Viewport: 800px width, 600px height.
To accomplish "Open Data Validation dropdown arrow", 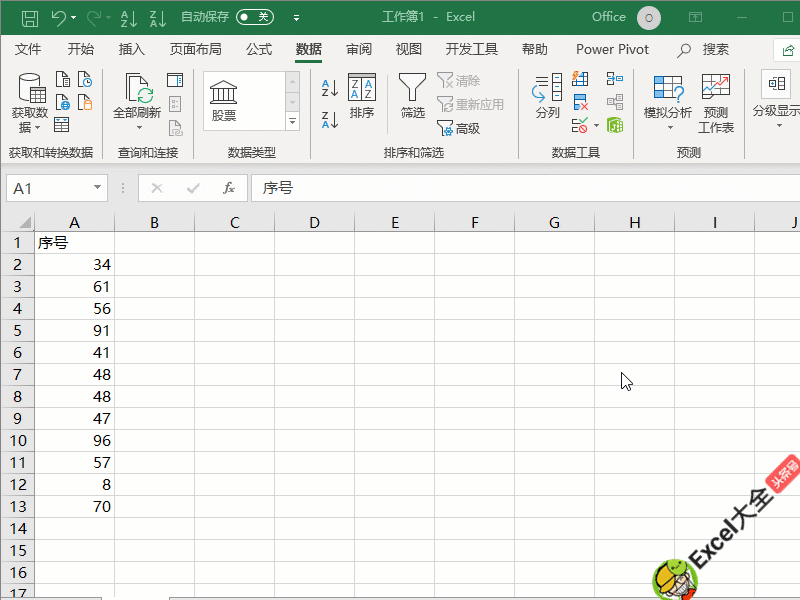I will coord(596,125).
